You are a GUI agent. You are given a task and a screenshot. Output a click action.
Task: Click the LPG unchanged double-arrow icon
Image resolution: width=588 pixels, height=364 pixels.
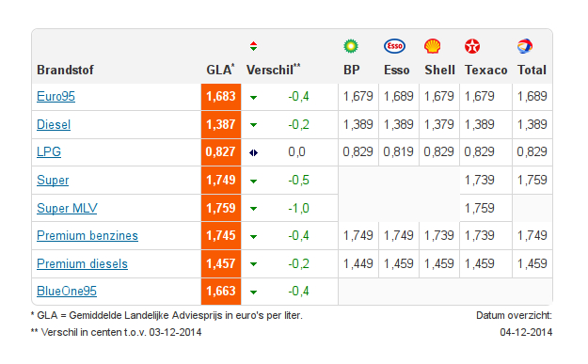(x=253, y=152)
